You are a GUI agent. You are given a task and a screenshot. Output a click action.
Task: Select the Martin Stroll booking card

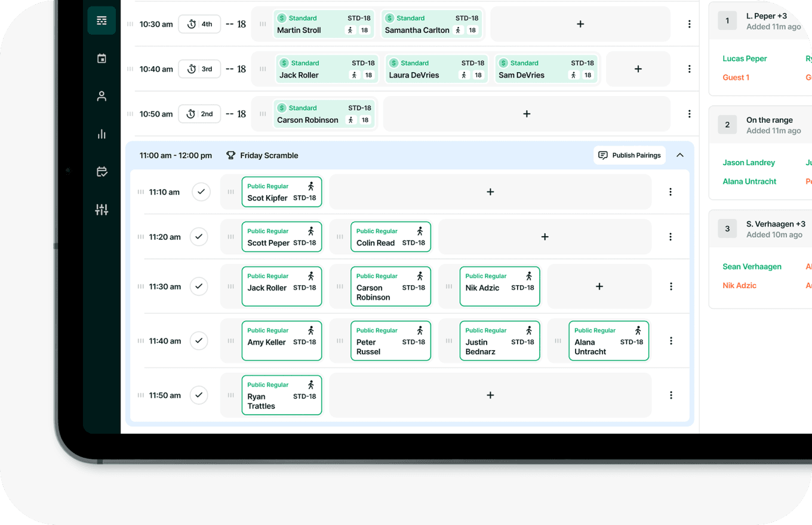(324, 24)
